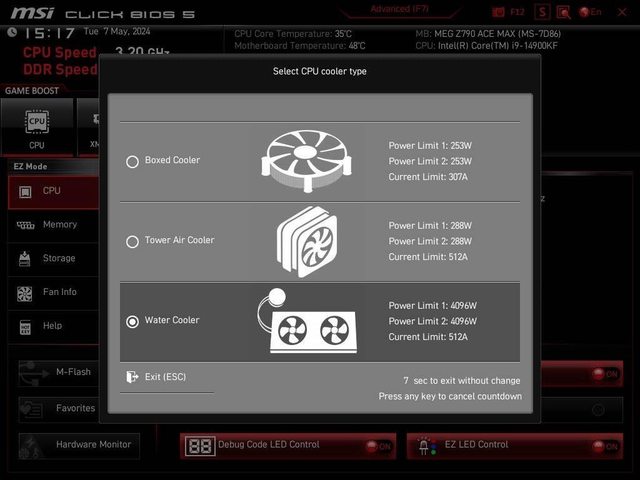Click the clock icon beside the time

[x=12, y=32]
